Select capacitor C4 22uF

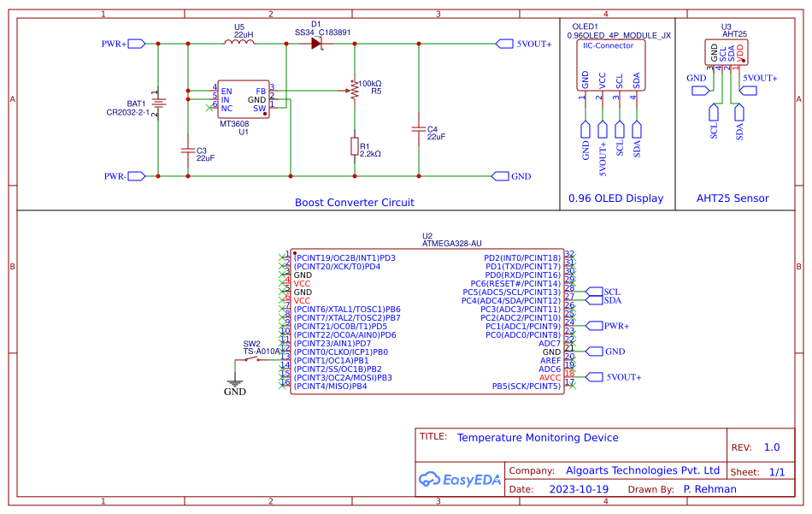coord(419,128)
